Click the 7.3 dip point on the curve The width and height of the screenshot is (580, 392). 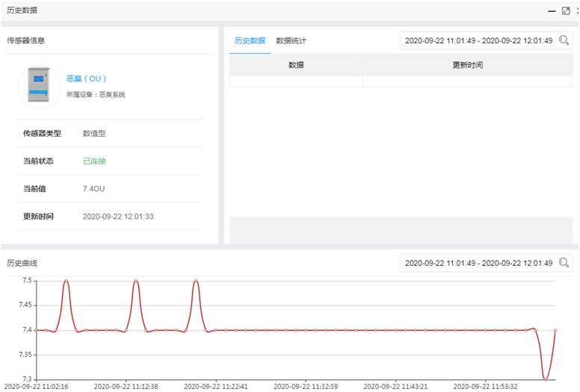tap(546, 379)
